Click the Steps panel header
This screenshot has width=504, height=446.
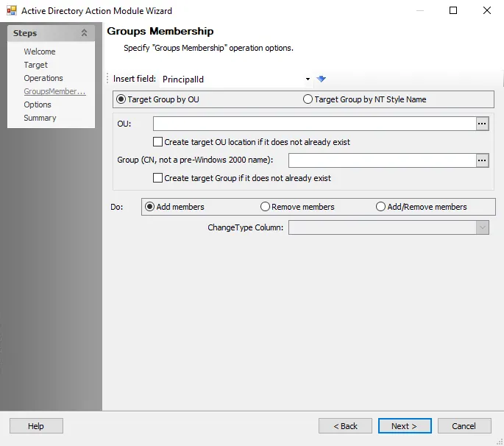(x=51, y=33)
